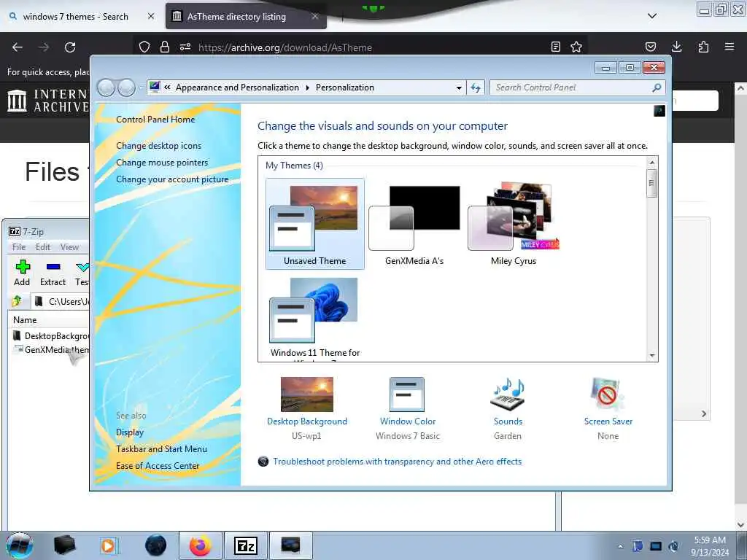747x560 pixels.
Task: Click the Control Panel forward button
Action: click(x=126, y=87)
